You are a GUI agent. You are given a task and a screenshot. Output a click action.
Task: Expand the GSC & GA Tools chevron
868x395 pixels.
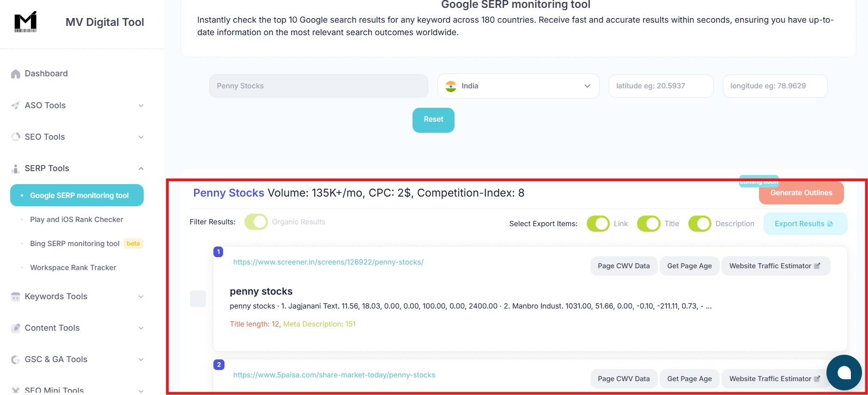pyautogui.click(x=141, y=359)
